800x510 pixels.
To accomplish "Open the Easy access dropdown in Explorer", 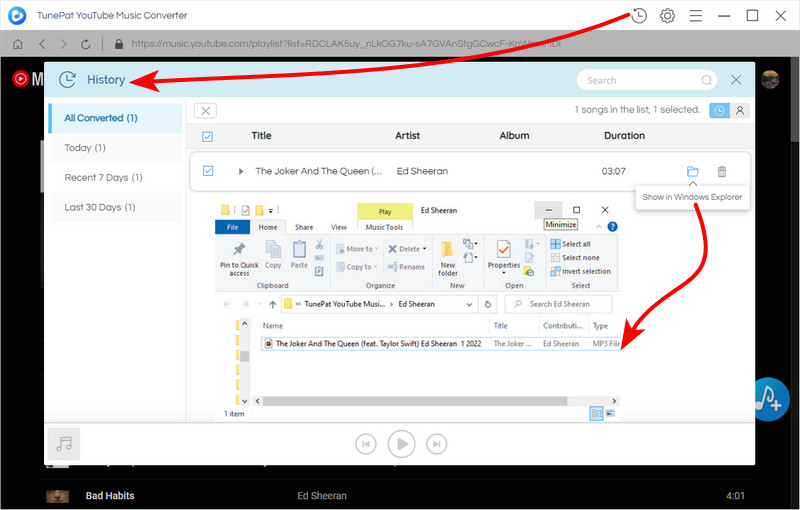I will (469, 258).
